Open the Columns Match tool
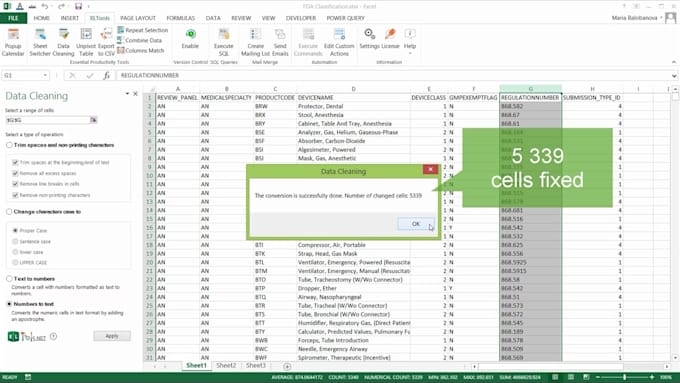This screenshot has height=383, width=680. [141, 50]
